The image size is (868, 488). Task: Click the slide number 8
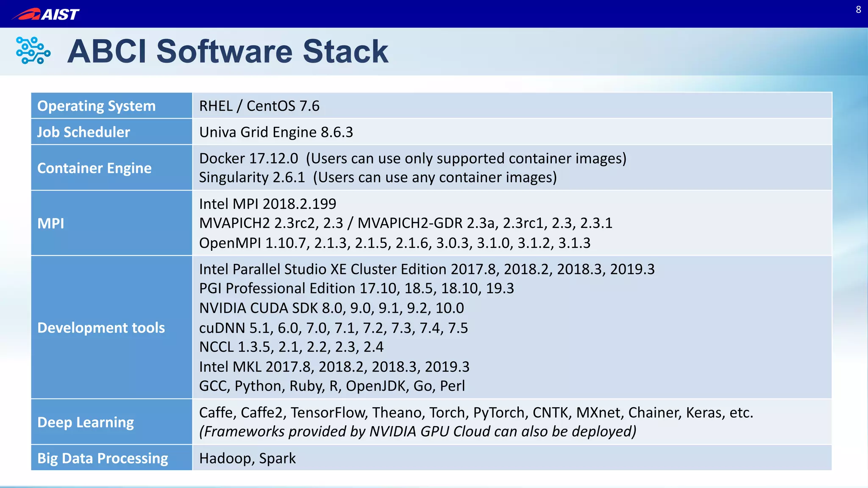click(x=858, y=9)
